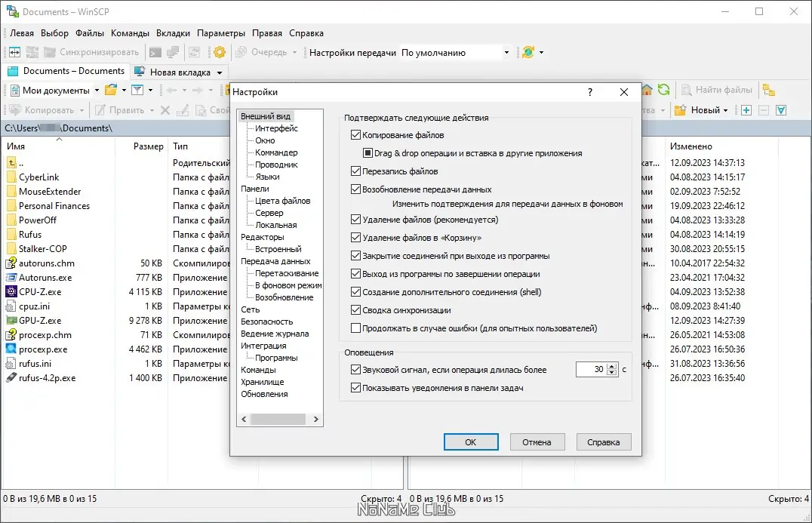Toggle the Drag & drop операции checkbox
The width and height of the screenshot is (812, 523).
(x=368, y=153)
